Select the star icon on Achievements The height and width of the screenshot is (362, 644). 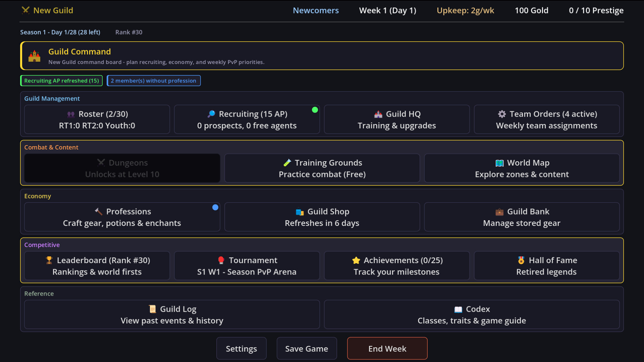click(x=356, y=260)
